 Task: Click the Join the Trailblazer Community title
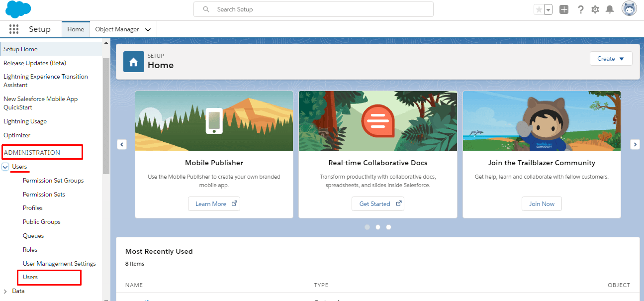tap(542, 163)
